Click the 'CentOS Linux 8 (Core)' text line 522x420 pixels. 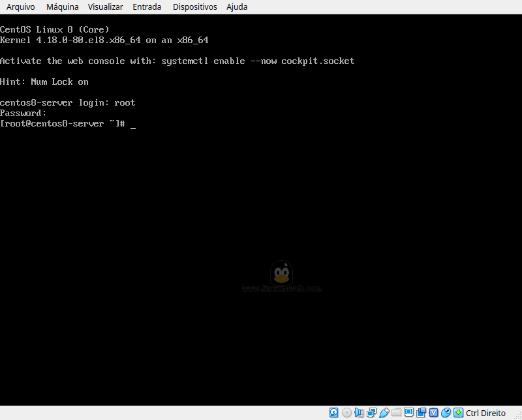(55, 29)
